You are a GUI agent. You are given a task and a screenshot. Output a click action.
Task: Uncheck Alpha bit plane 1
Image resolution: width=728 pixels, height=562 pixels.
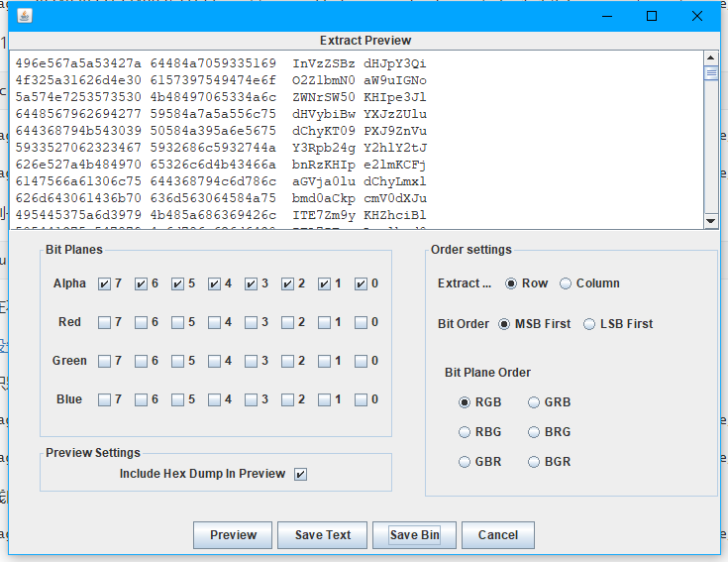pos(325,283)
